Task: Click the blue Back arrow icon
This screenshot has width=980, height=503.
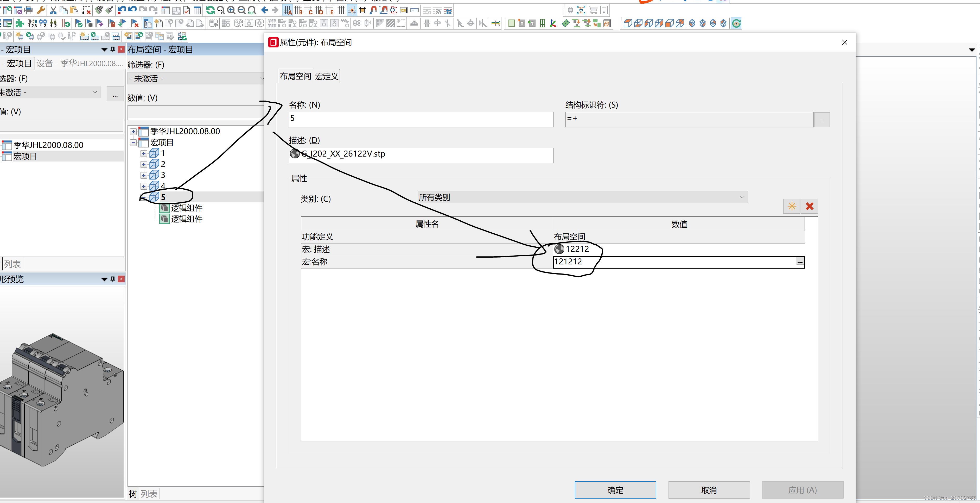Action: click(265, 10)
